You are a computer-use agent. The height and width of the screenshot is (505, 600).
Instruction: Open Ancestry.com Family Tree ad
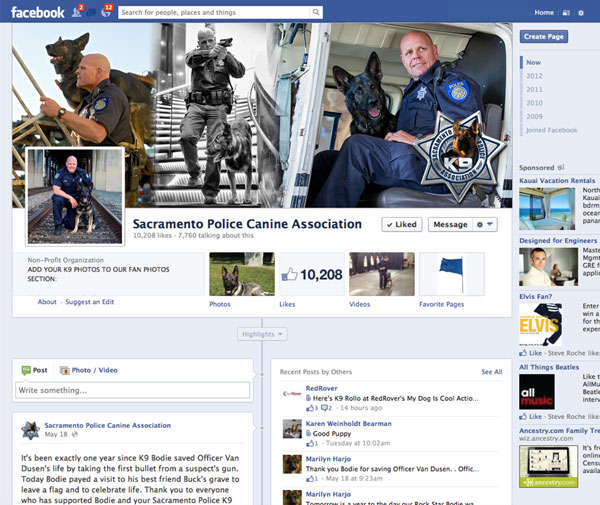[559, 431]
